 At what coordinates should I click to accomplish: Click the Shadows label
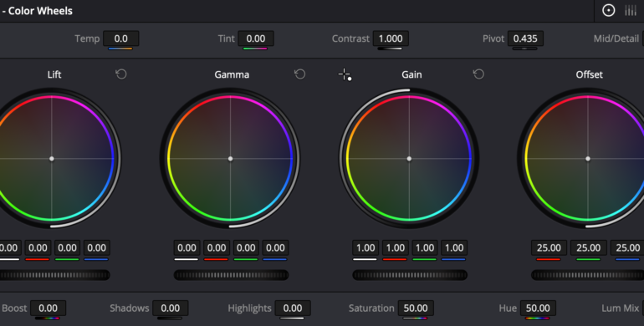[x=130, y=308]
